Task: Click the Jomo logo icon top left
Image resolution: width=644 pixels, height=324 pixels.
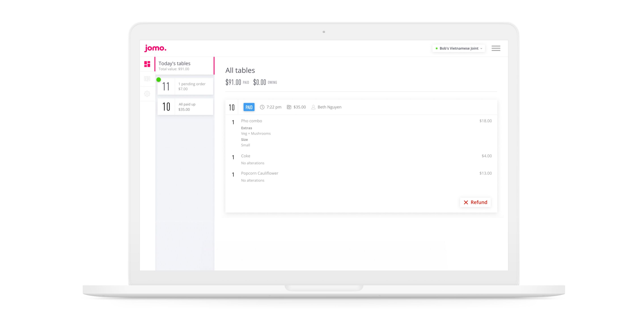Action: click(x=156, y=48)
